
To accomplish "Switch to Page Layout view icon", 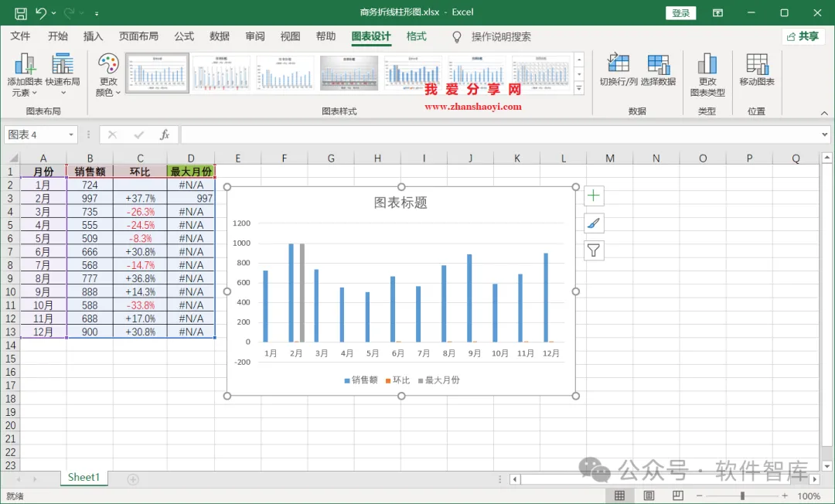I will click(x=649, y=496).
